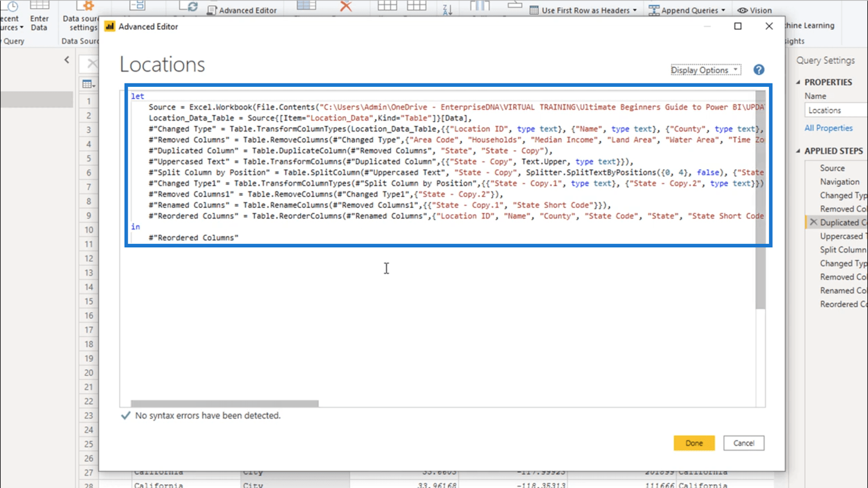The image size is (868, 488).
Task: Select the Source applied step
Action: 832,168
